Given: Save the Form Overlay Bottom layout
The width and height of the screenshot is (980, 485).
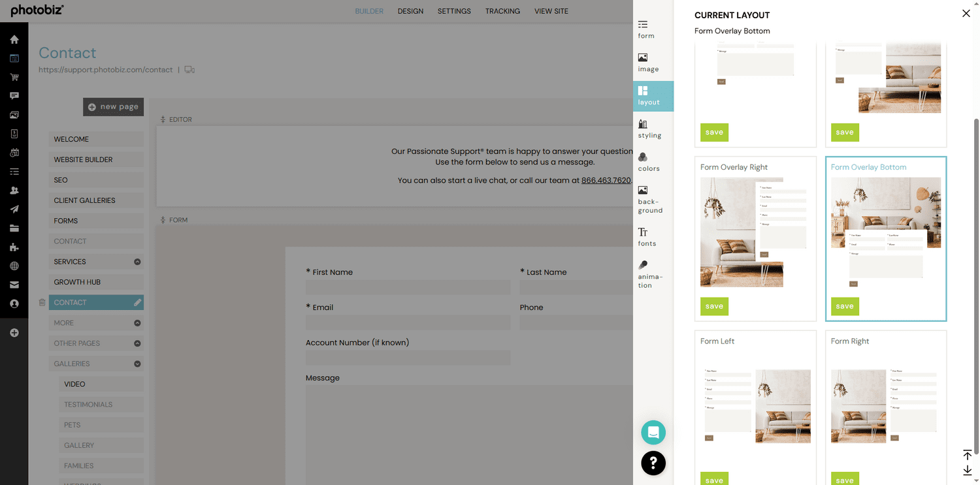Looking at the screenshot, I should click(845, 306).
